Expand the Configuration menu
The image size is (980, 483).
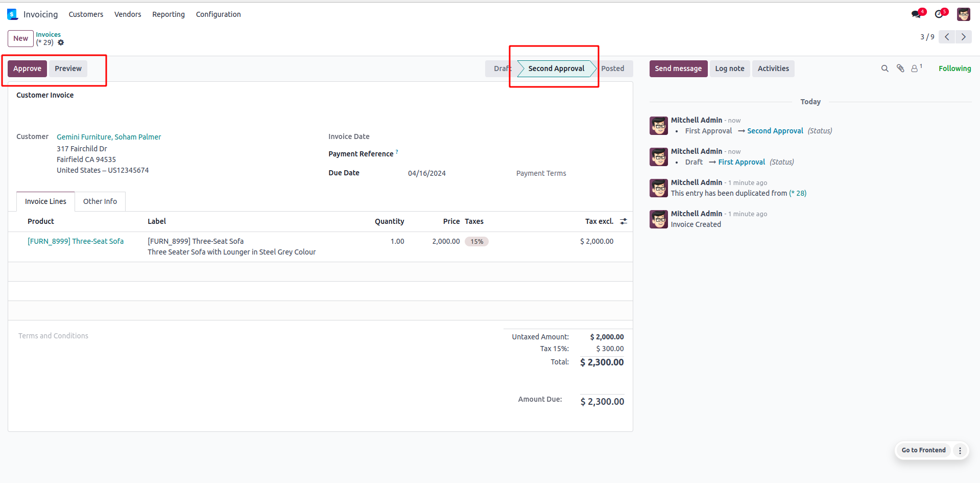[x=218, y=14]
